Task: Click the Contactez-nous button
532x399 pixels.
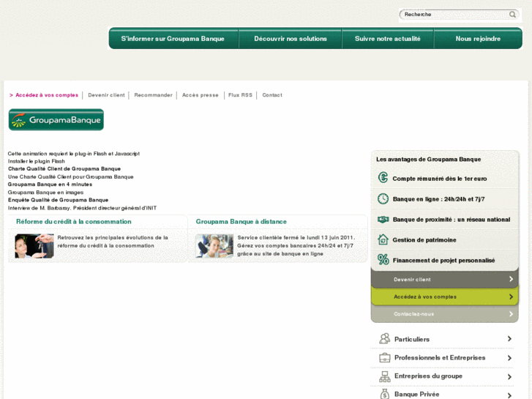Action: tap(445, 314)
